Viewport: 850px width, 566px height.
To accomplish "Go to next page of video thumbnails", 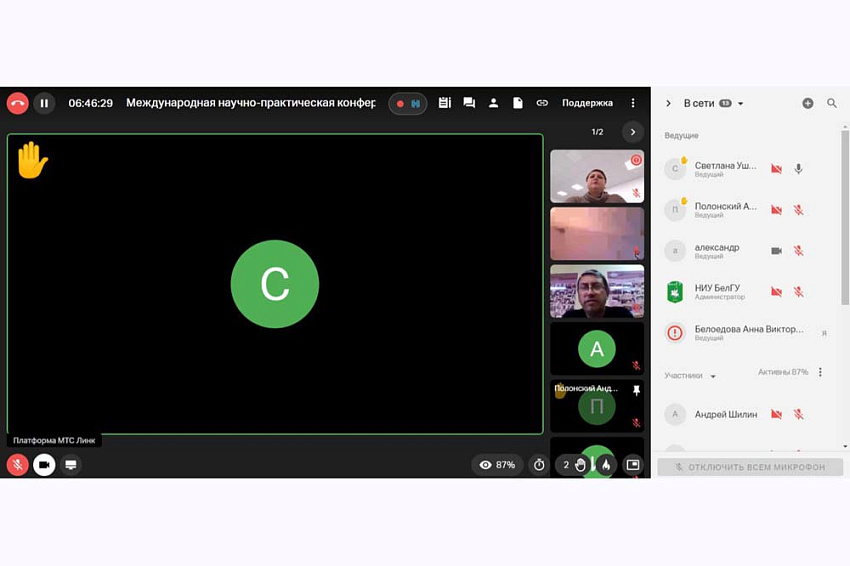I will (632, 132).
